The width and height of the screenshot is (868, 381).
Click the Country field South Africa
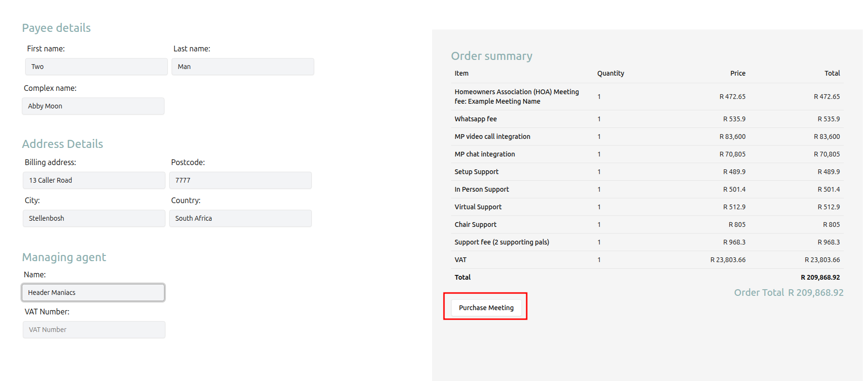click(240, 218)
